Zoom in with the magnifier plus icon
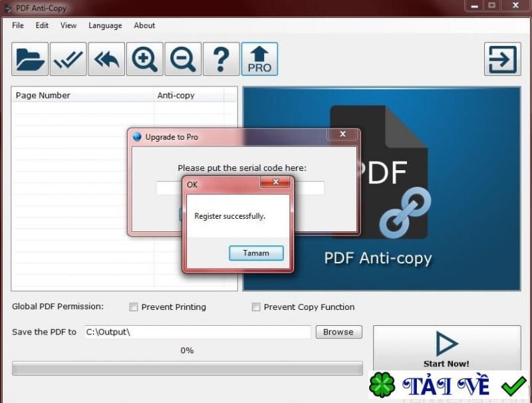The height and width of the screenshot is (403, 532). coord(145,59)
